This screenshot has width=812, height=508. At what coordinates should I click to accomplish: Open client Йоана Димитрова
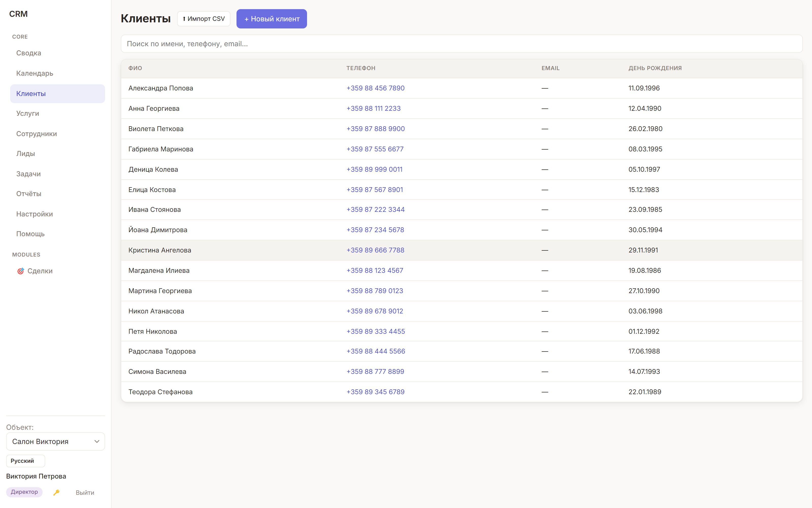pos(158,230)
